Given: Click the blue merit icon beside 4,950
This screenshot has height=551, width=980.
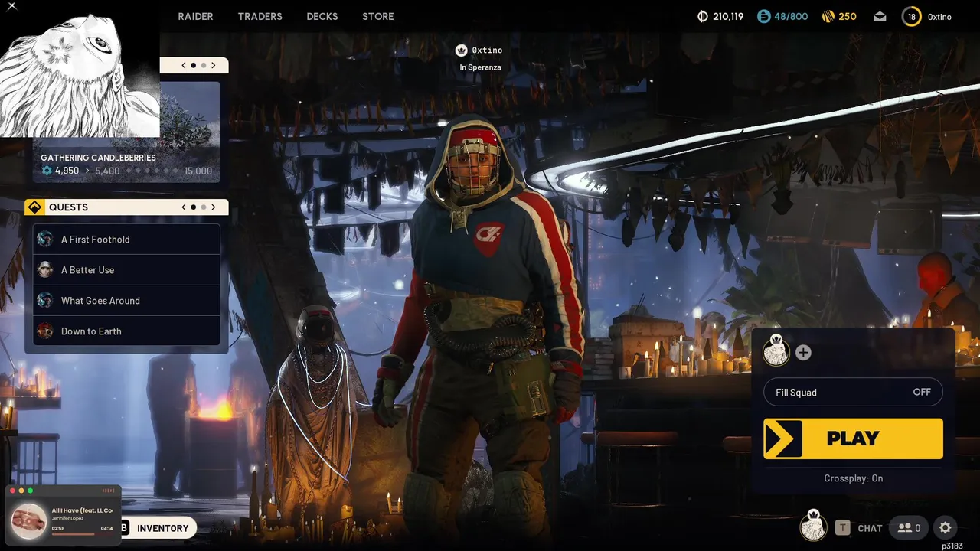Looking at the screenshot, I should click(x=47, y=171).
